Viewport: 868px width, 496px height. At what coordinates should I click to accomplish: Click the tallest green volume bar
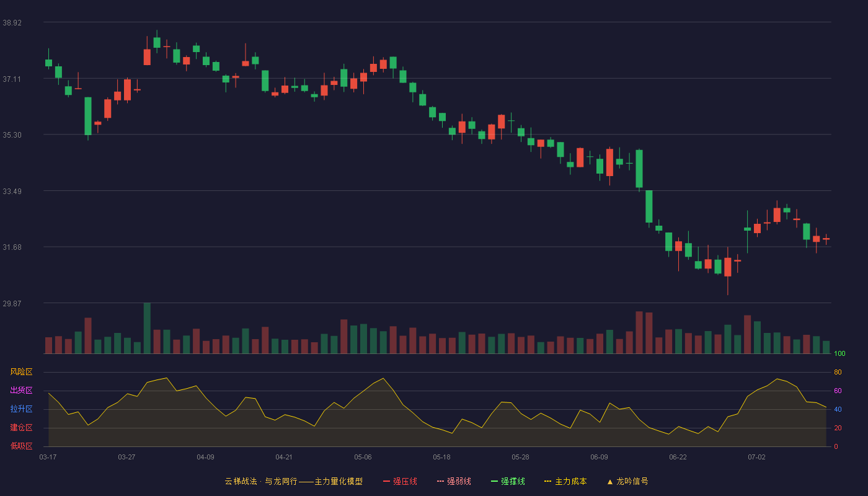pyautogui.click(x=147, y=328)
